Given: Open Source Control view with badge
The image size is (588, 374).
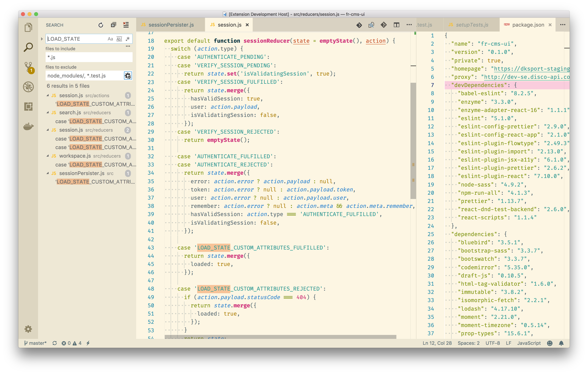Looking at the screenshot, I should pyautogui.click(x=28, y=67).
